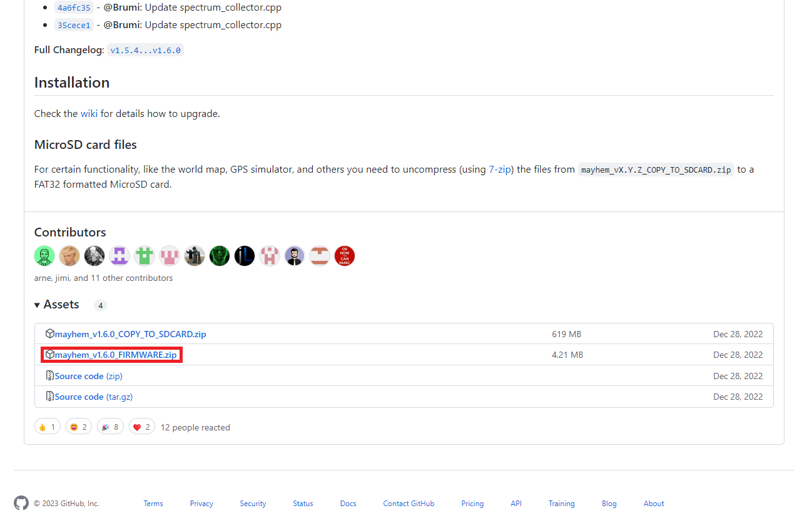Open third contributor's black-and-white photo avatar
Screen dimensions: 812x518
click(94, 256)
